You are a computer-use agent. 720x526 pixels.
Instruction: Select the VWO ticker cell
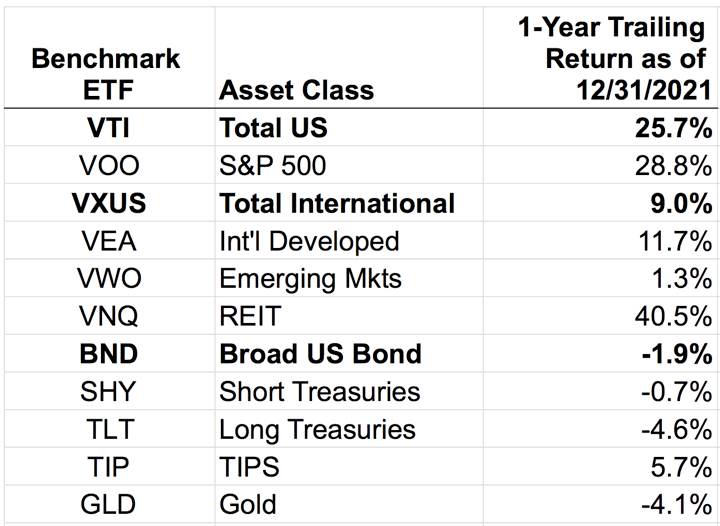(109, 278)
